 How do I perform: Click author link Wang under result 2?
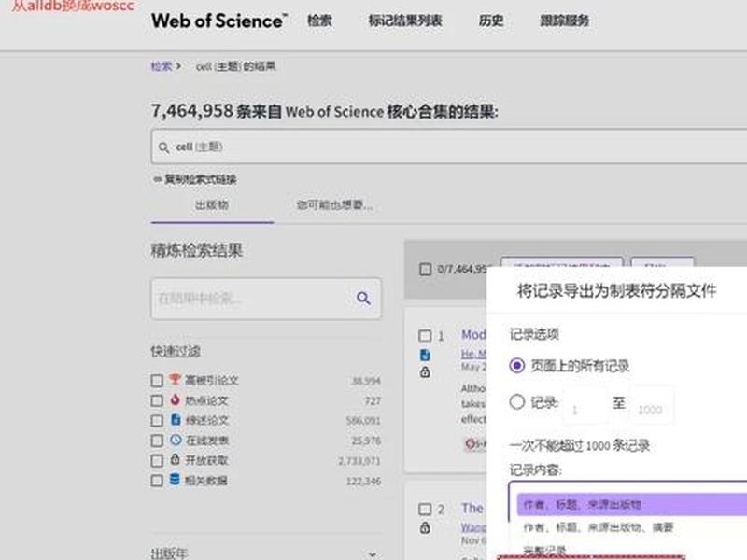pyautogui.click(x=473, y=527)
